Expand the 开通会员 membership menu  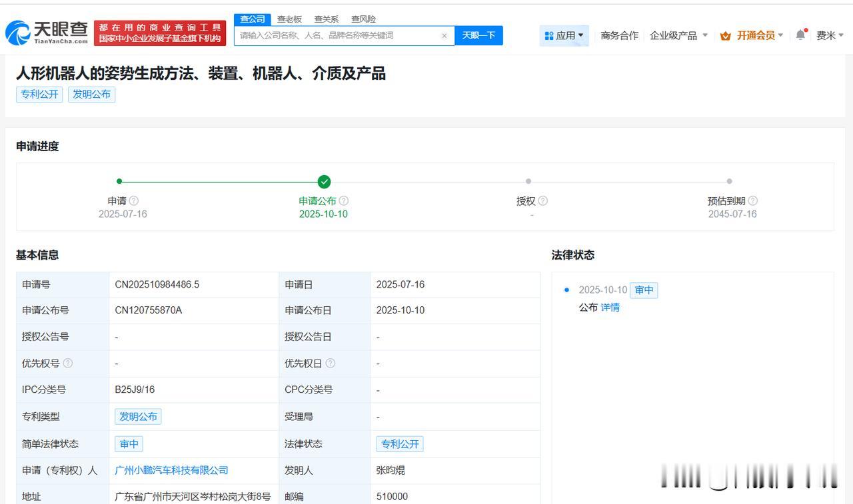pyautogui.click(x=752, y=36)
